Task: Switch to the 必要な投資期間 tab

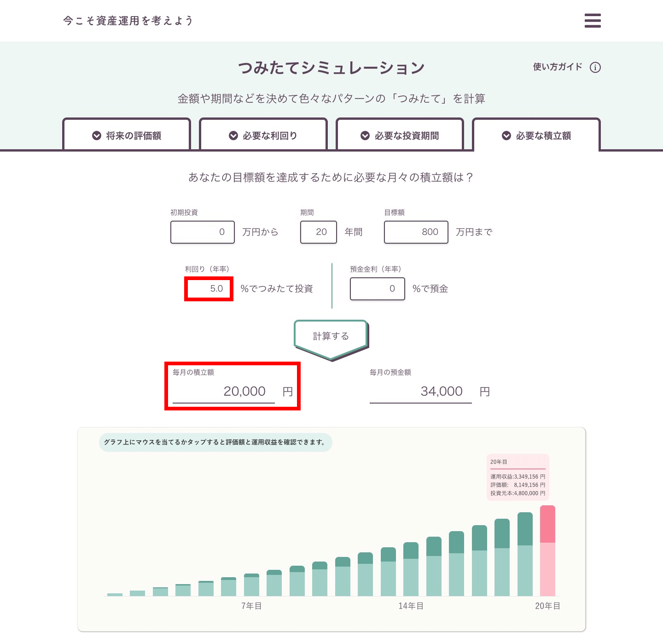Action: pyautogui.click(x=400, y=135)
